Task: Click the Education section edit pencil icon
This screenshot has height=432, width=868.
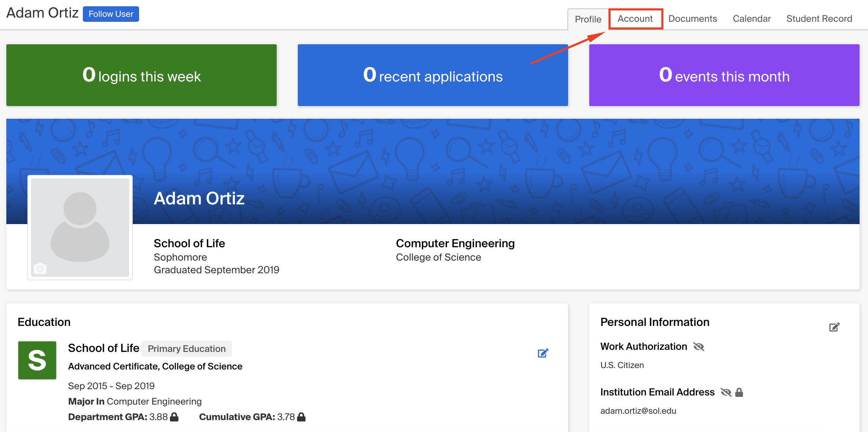Action: [543, 353]
